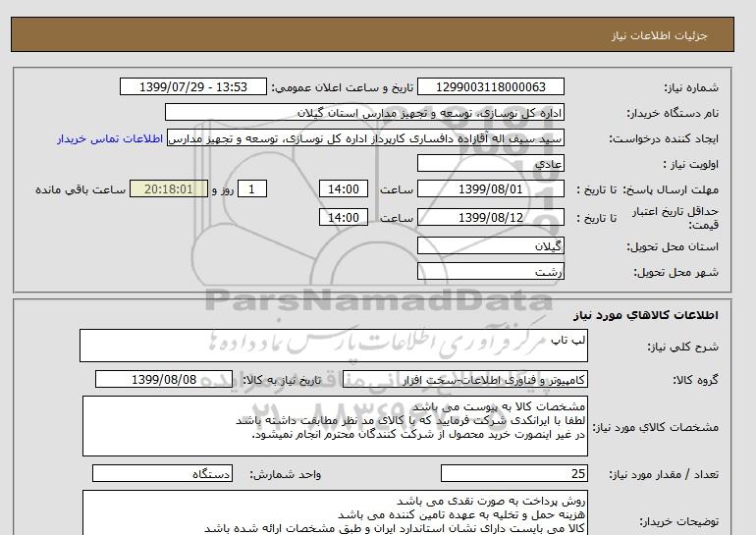Click the goods need date 1399/08/08
The height and width of the screenshot is (535, 756).
(x=164, y=379)
